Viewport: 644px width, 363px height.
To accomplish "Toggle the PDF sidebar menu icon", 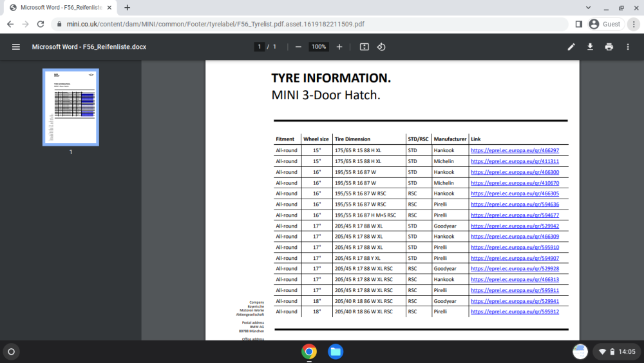I will coord(16,47).
